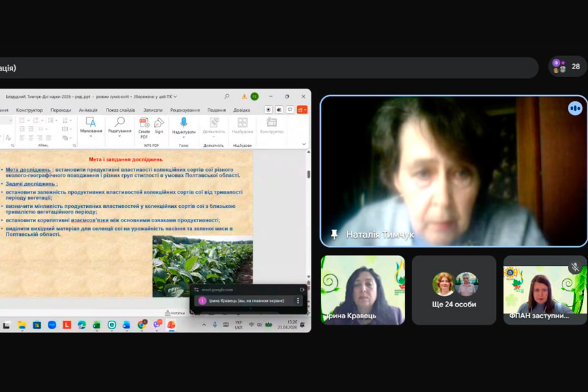This screenshot has height=392, width=588.
Task: Open the Малювання drawing tools
Action: tap(91, 127)
